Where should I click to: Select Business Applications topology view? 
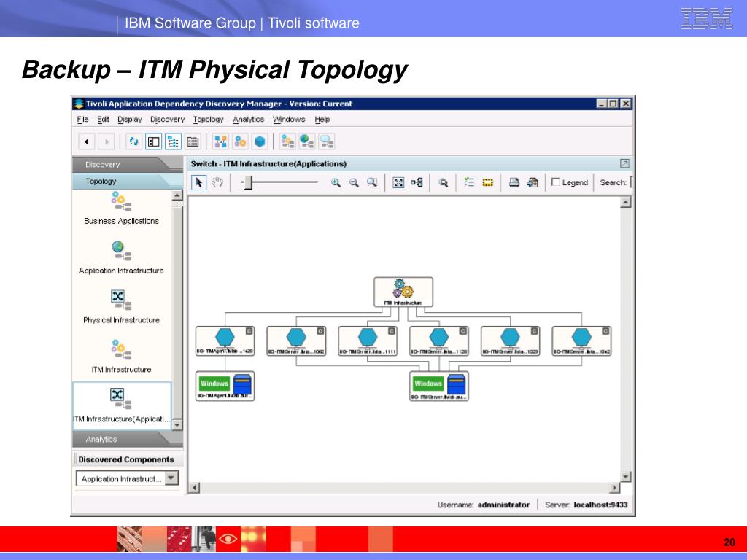[x=122, y=208]
